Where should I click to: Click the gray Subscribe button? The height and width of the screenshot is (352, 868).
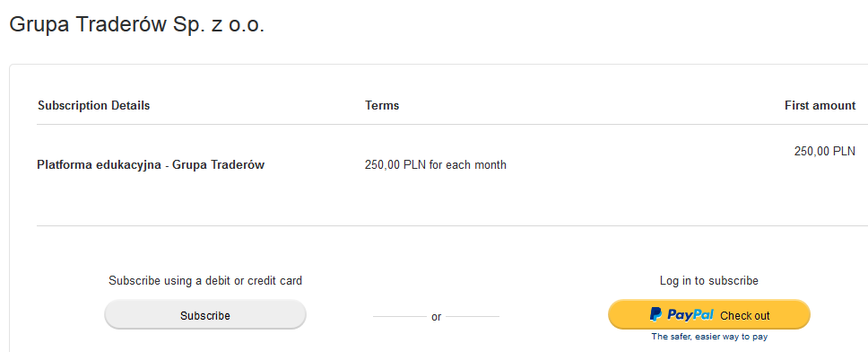(205, 315)
